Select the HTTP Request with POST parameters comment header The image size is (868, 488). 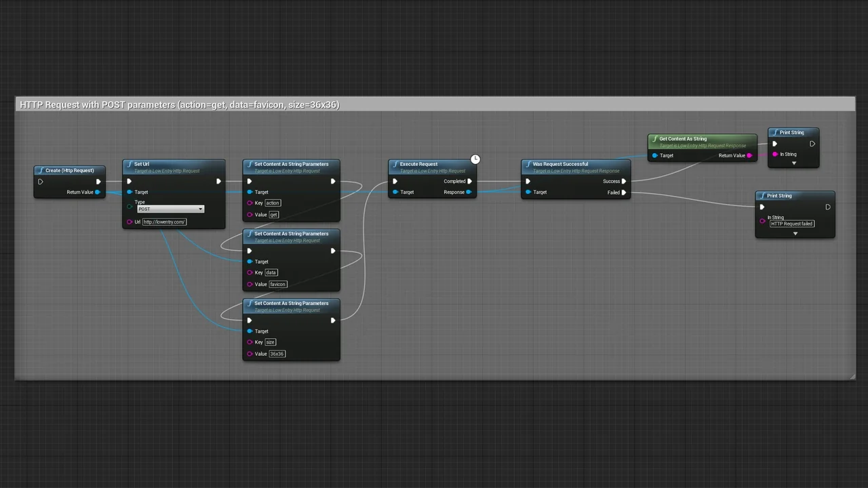coord(180,104)
